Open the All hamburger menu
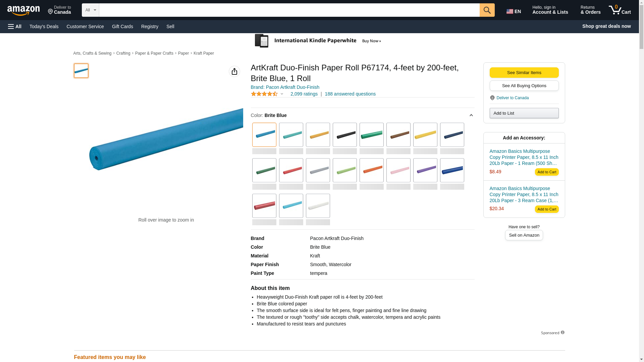Screen dimensions: 644x362 click(15, 26)
